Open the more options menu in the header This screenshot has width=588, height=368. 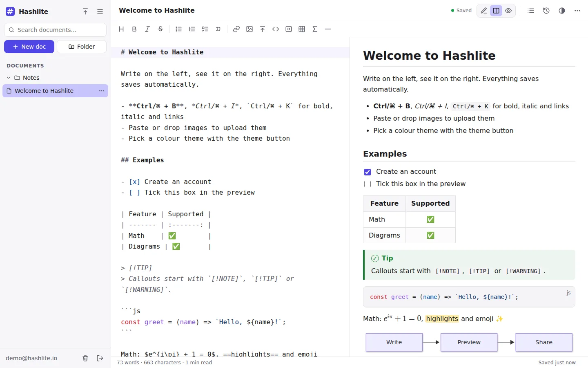pos(577,11)
